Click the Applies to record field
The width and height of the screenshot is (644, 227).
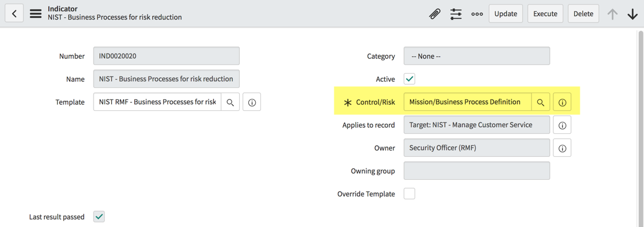(x=477, y=125)
